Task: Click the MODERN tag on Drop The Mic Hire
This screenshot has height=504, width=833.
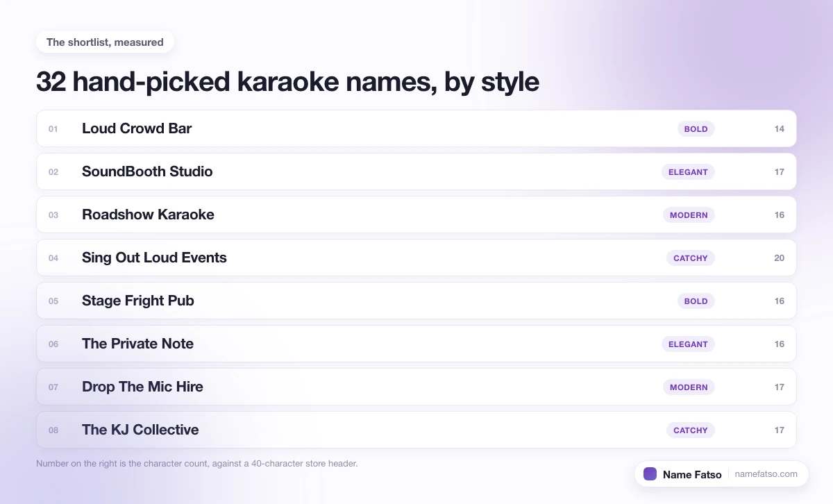Action: click(x=689, y=387)
